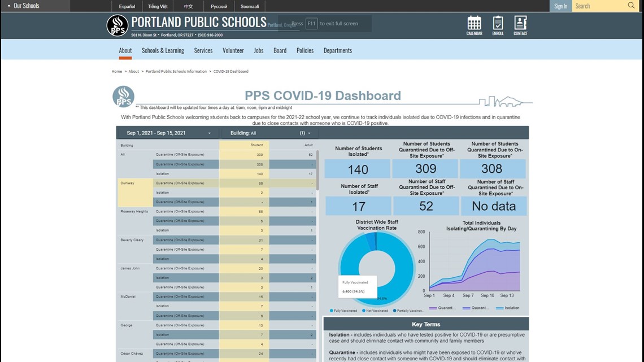Open the Enroll clipboard icon
The width and height of the screenshot is (644, 362).
tap(498, 25)
